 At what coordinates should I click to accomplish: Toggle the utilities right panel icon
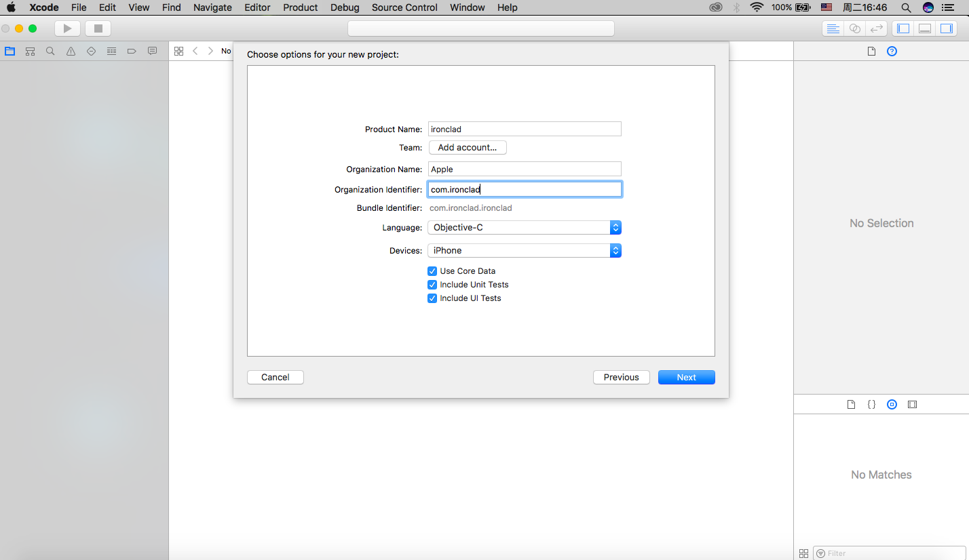tap(946, 28)
